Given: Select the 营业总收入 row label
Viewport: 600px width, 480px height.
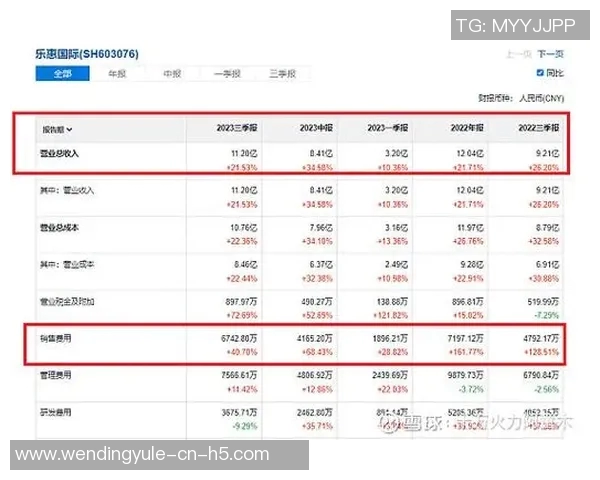Looking at the screenshot, I should click(x=59, y=153).
